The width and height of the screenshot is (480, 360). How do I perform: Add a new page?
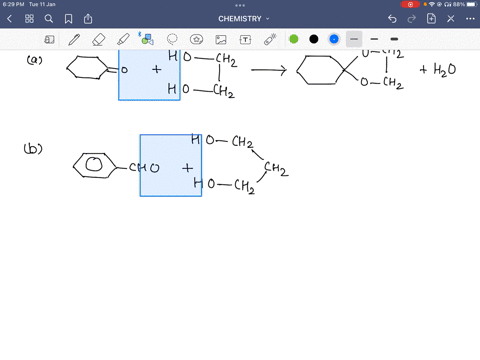tap(431, 19)
